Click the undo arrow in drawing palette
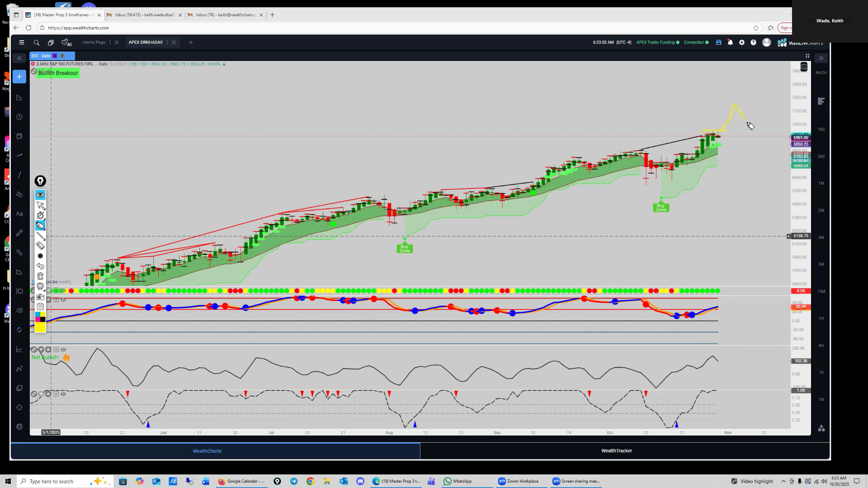The height and width of the screenshot is (488, 868). pyautogui.click(x=40, y=266)
